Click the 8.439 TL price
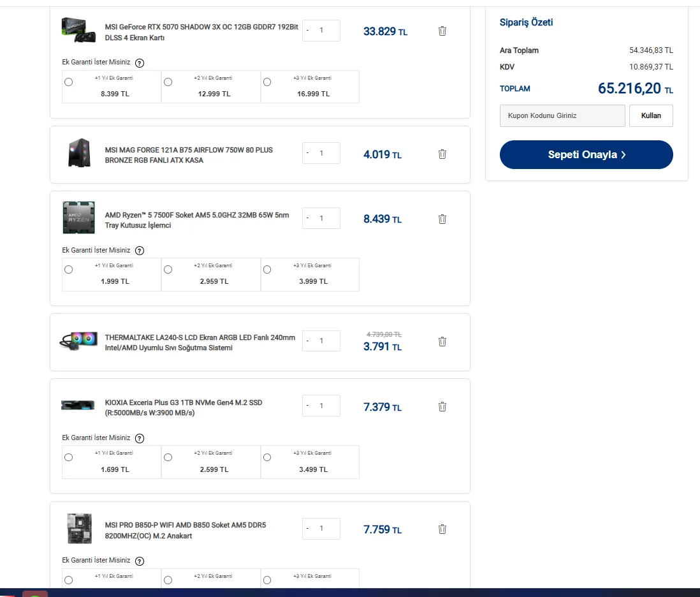Viewport: 700px width, 597px height. [x=383, y=219]
